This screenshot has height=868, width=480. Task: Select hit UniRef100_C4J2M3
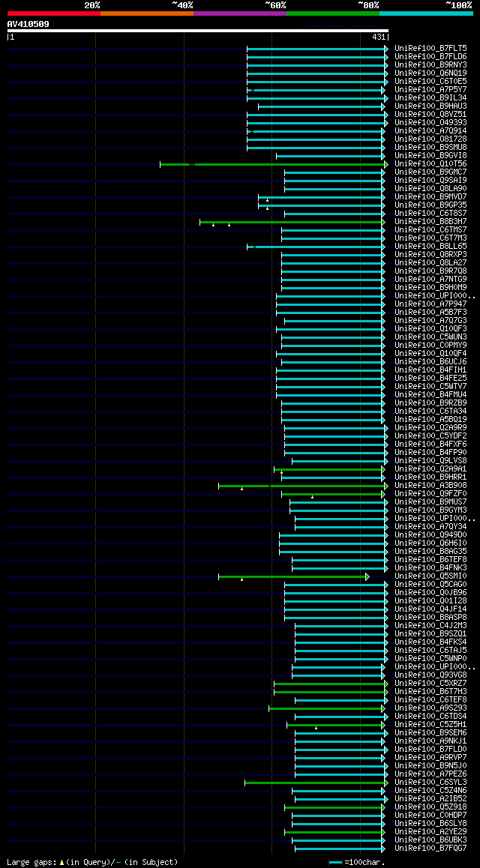coord(430,626)
